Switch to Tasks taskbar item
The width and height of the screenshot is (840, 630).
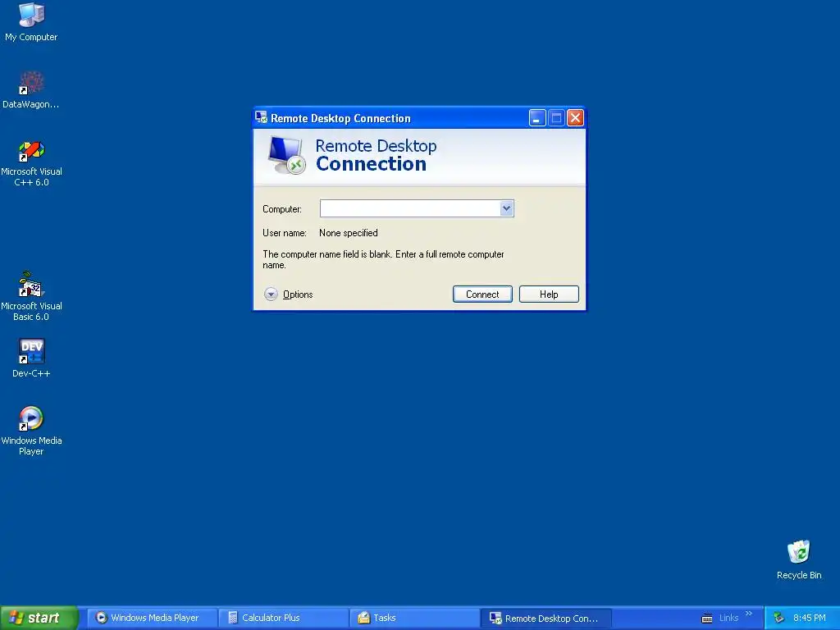414,618
